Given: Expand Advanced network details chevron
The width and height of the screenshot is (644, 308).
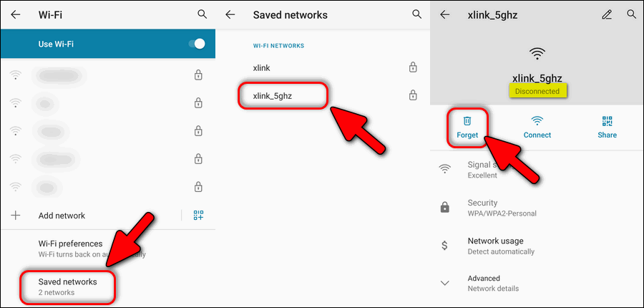Looking at the screenshot, I should point(445,283).
